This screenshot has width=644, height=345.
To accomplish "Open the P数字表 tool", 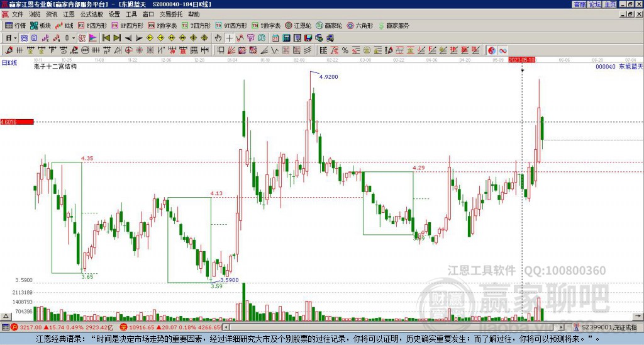I will coord(162,25).
